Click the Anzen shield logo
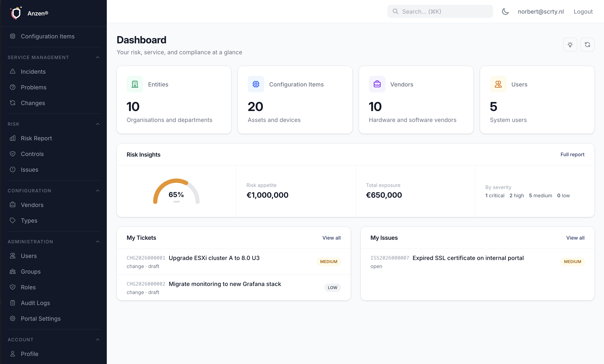Viewport: 604px width, 364px height. tap(16, 13)
